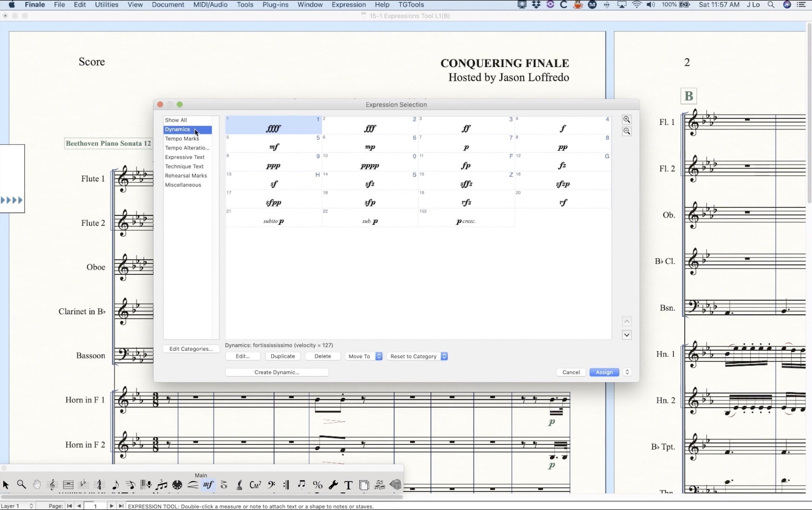Image resolution: width=812 pixels, height=510 pixels.
Task: Zoom in on expressions with magnifier button
Action: click(x=627, y=120)
